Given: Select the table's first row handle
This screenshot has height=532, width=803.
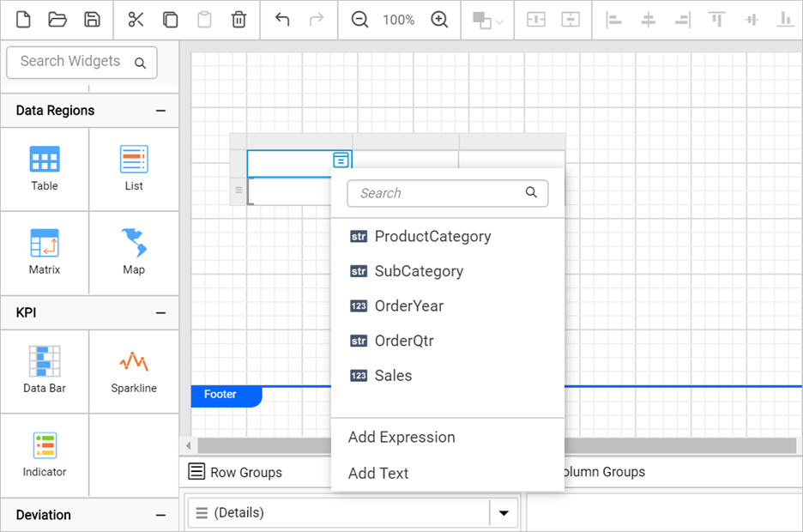Looking at the screenshot, I should coord(238,164).
